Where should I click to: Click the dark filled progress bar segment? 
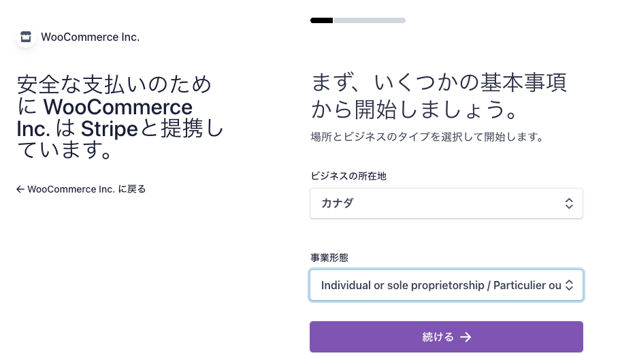coord(321,20)
